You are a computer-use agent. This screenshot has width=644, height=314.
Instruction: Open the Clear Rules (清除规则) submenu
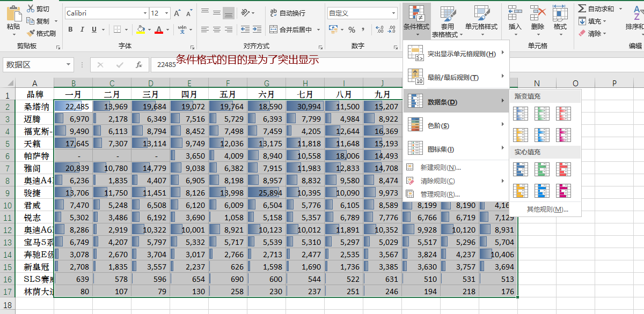pyautogui.click(x=456, y=181)
